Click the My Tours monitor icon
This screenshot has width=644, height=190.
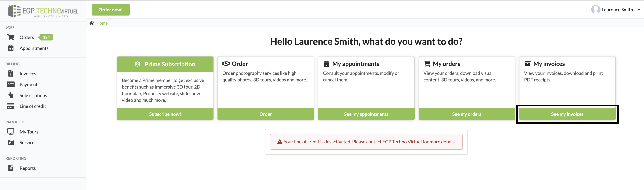[11, 132]
